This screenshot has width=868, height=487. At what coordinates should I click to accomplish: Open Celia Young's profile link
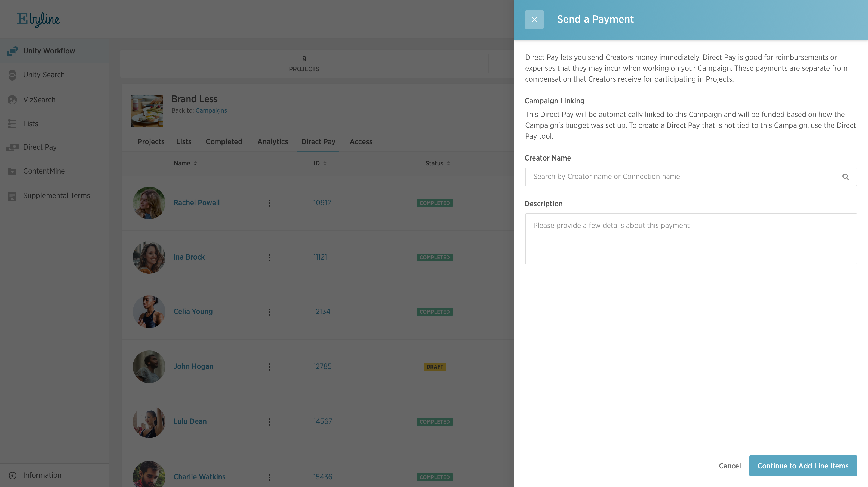tap(193, 312)
